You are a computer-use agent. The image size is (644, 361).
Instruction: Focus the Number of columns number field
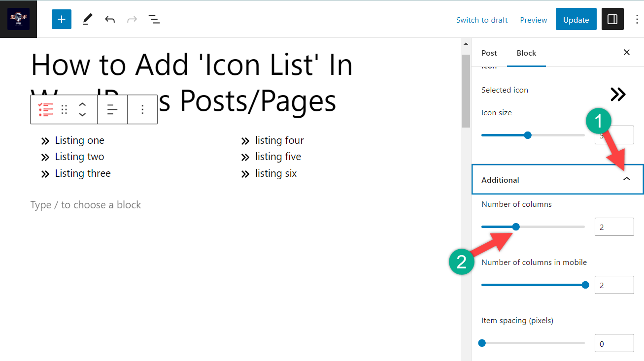tap(614, 227)
